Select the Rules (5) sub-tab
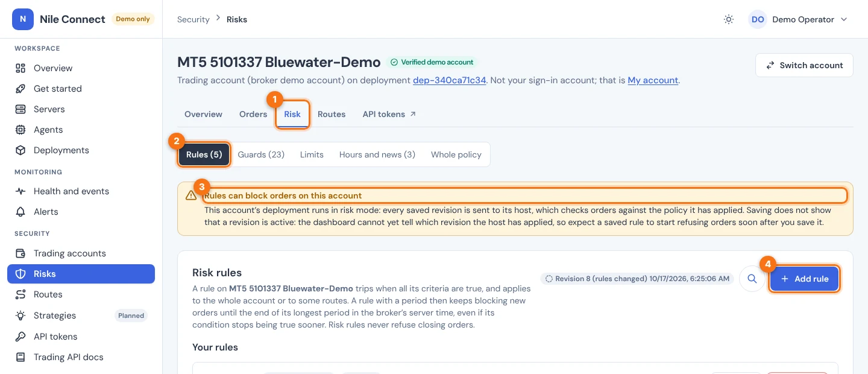Viewport: 868px width, 374px height. 204,154
